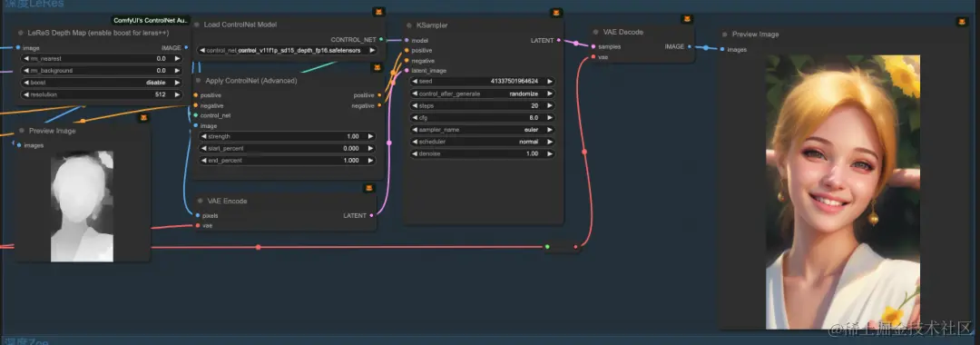Click the reroute node's green input dot
Image resolution: width=980 pixels, height=345 pixels.
(547, 247)
